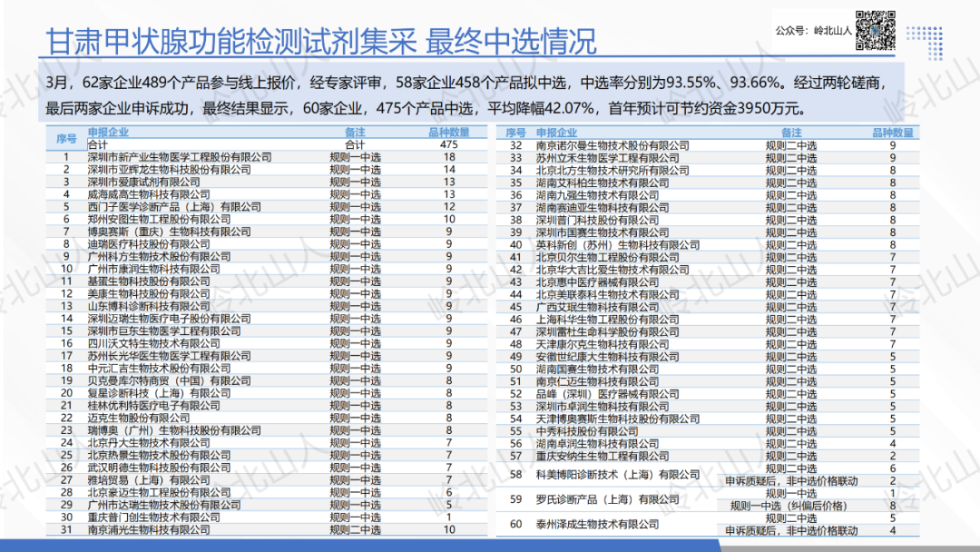Click 北京美联泰科生物技术有限公司

point(607,294)
